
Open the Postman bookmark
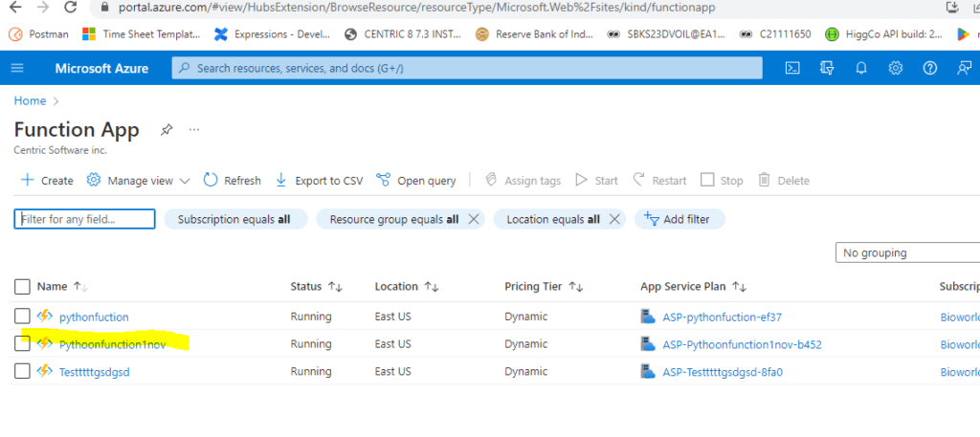coord(38,34)
